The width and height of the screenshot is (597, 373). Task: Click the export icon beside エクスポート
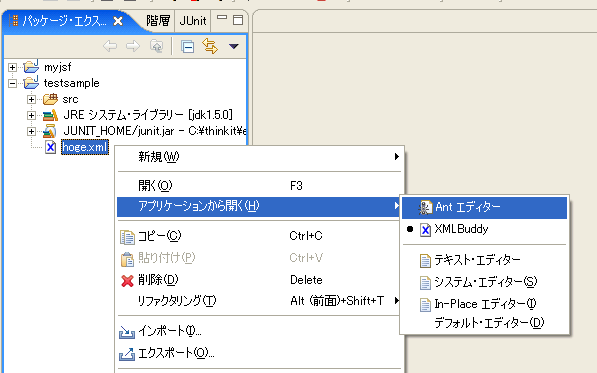(127, 354)
